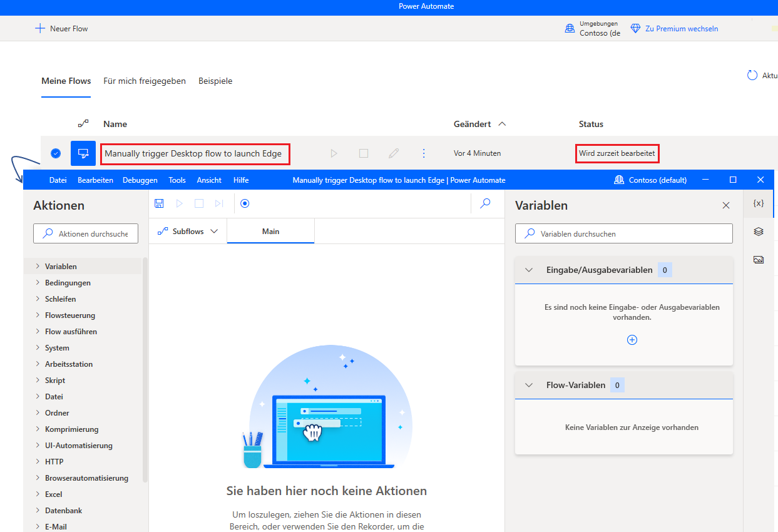Image resolution: width=778 pixels, height=532 pixels.
Task: Open the flow search magnifier icon
Action: 485,203
